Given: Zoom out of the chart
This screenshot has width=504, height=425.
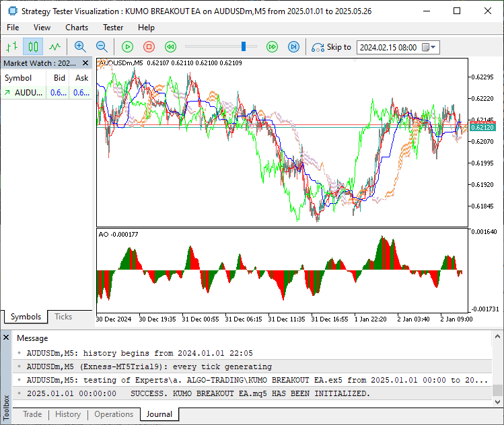Looking at the screenshot, I should tap(102, 47).
